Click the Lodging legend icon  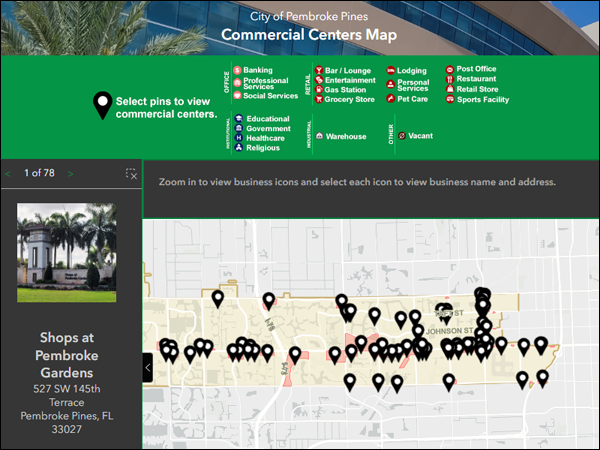390,71
